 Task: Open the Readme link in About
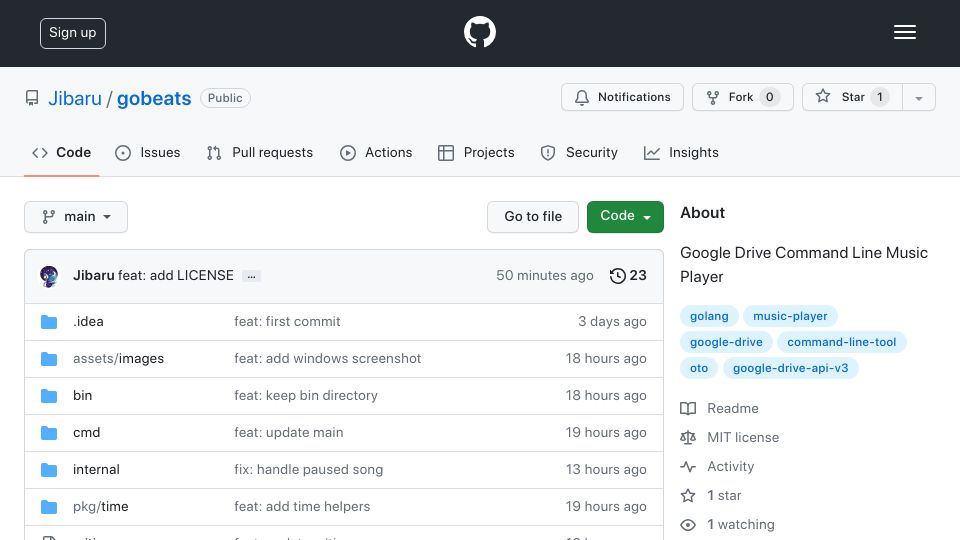(x=719, y=408)
